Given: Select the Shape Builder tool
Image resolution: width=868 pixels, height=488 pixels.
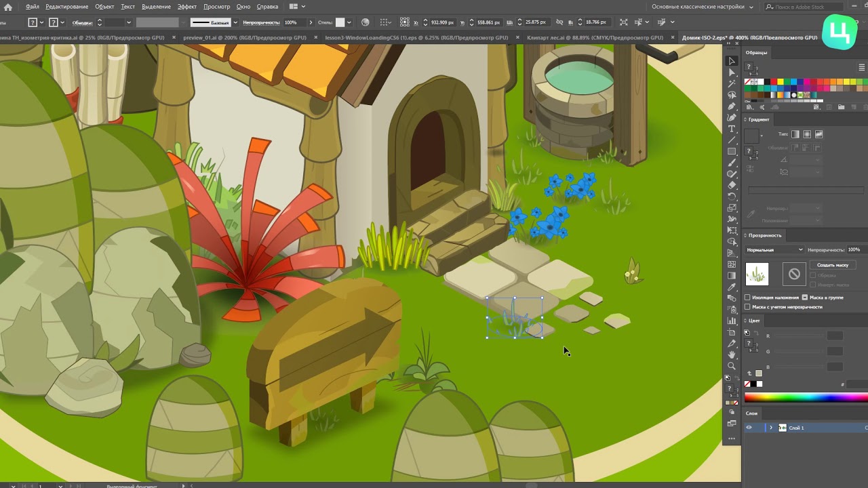Looking at the screenshot, I should pos(732,242).
